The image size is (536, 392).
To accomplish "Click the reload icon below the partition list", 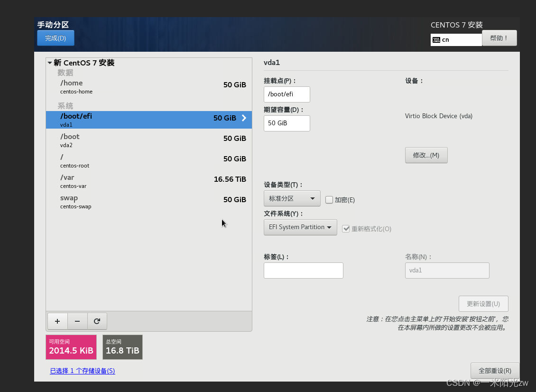I will 97,321.
